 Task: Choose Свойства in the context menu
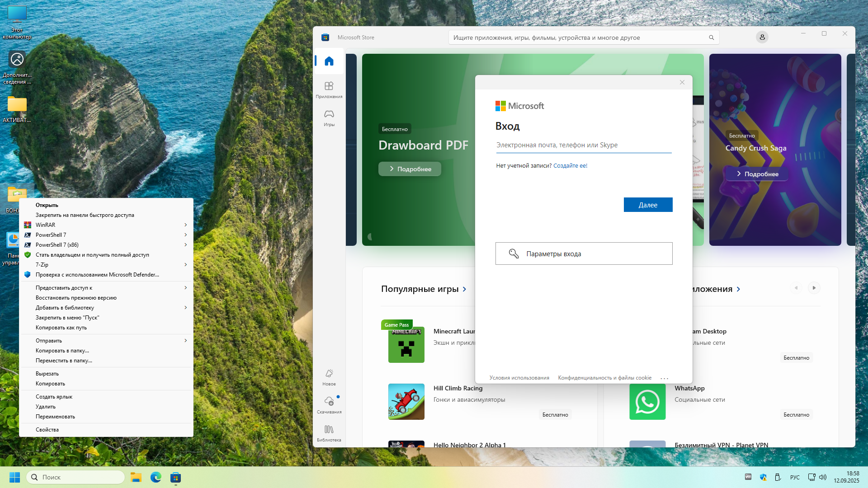coord(106,430)
